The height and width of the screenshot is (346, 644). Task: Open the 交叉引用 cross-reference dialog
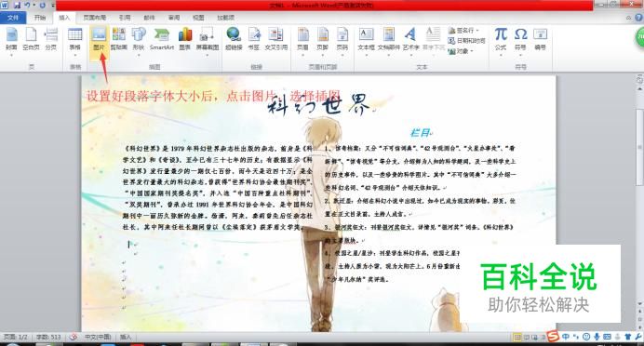point(276,40)
